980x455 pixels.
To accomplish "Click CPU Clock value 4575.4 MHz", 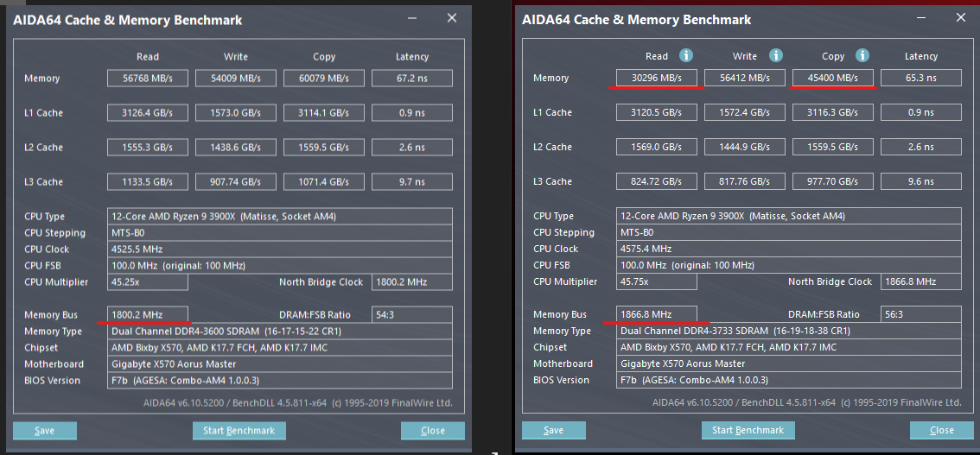I will [788, 249].
